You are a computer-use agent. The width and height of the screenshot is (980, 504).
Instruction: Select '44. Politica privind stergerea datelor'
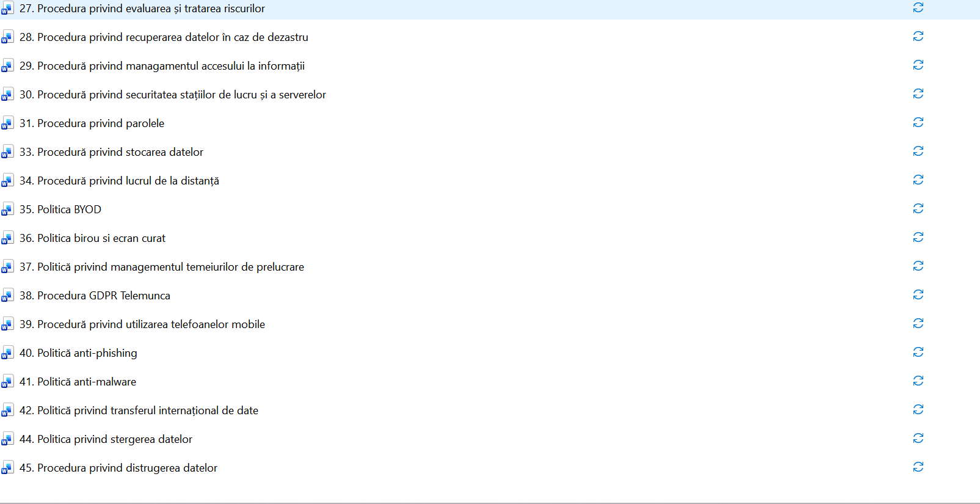coord(106,439)
